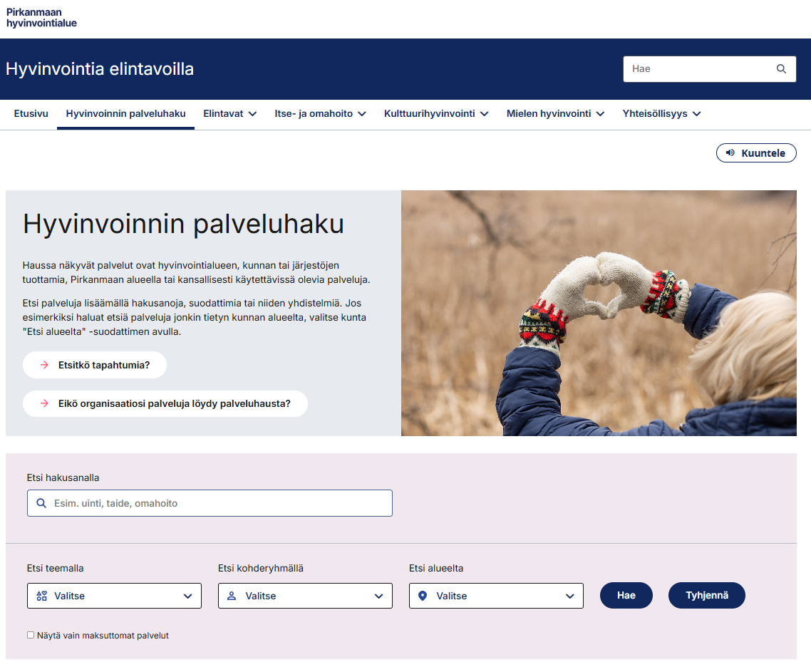Viewport: 811px width, 672px height.
Task: Enable Näytä vain maksuttomat palvelut checkbox
Action: tap(31, 635)
